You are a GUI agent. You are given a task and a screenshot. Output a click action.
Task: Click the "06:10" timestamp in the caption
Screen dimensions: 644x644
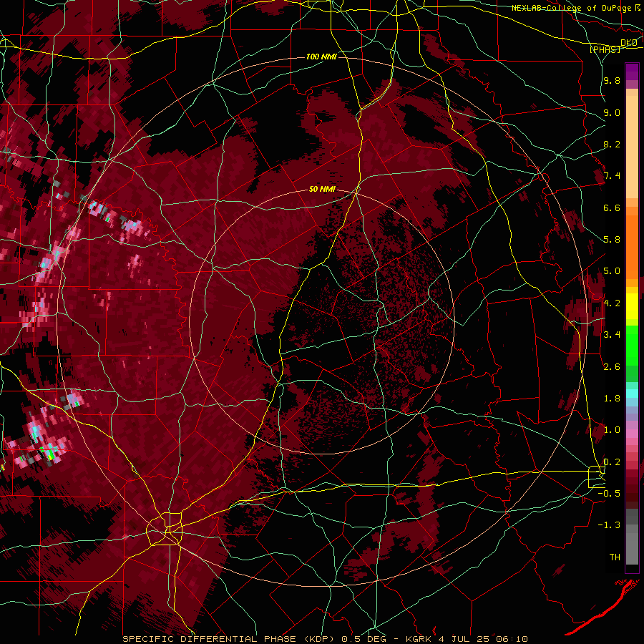pyautogui.click(x=512, y=639)
